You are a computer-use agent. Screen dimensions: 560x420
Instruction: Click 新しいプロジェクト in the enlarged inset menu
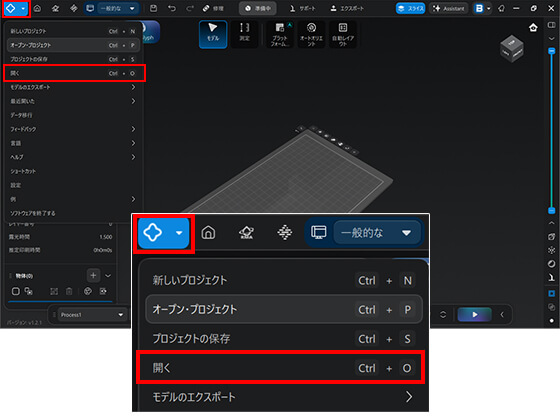coord(284,280)
